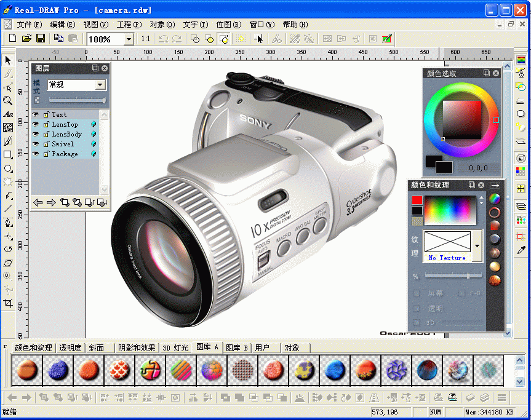Click the 1:1 zoom button

pos(146,39)
